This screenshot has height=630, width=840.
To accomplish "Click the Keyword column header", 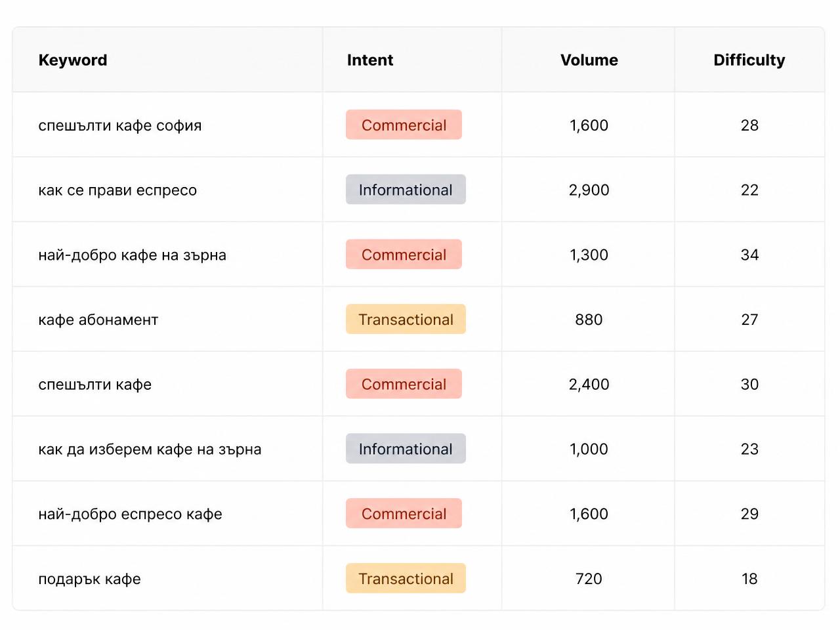I will 73,60.
